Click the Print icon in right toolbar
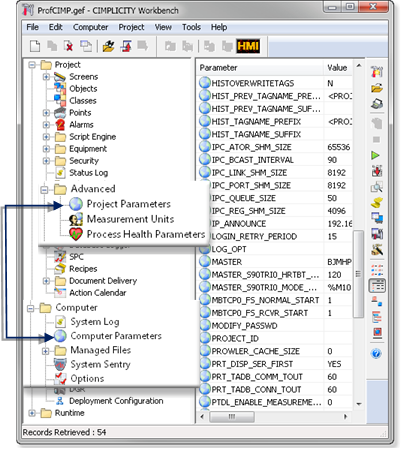This screenshot has width=401, height=449. 377,104
